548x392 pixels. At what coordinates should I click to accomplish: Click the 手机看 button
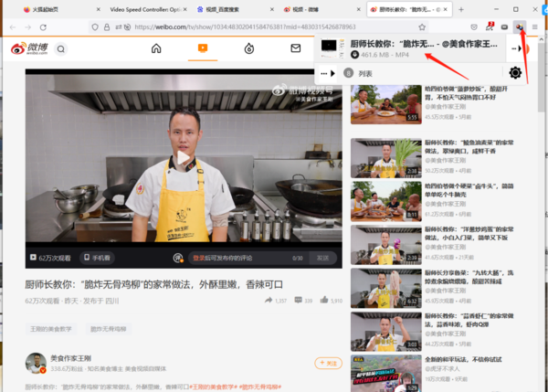(x=97, y=258)
